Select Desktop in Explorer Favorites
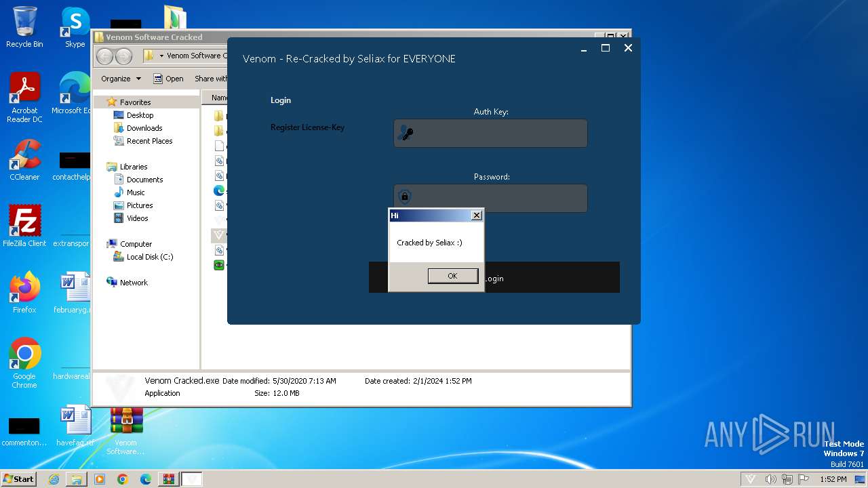 (x=140, y=115)
